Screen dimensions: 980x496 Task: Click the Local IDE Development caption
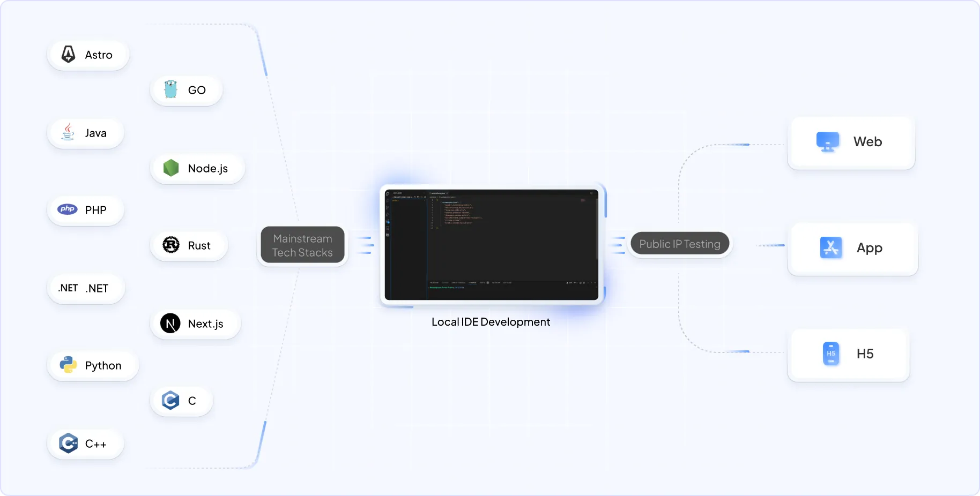(491, 322)
